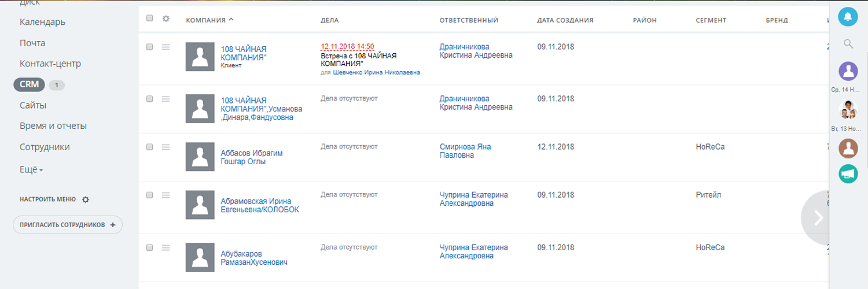Screen dimensions: 868x289
Task: Expand the Ещё menu in sidebar
Action: [31, 170]
